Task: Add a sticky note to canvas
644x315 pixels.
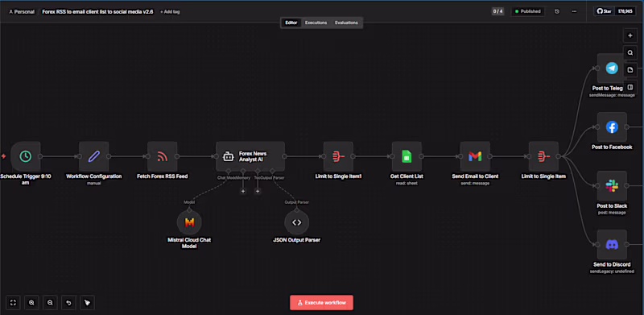Action: click(630, 70)
